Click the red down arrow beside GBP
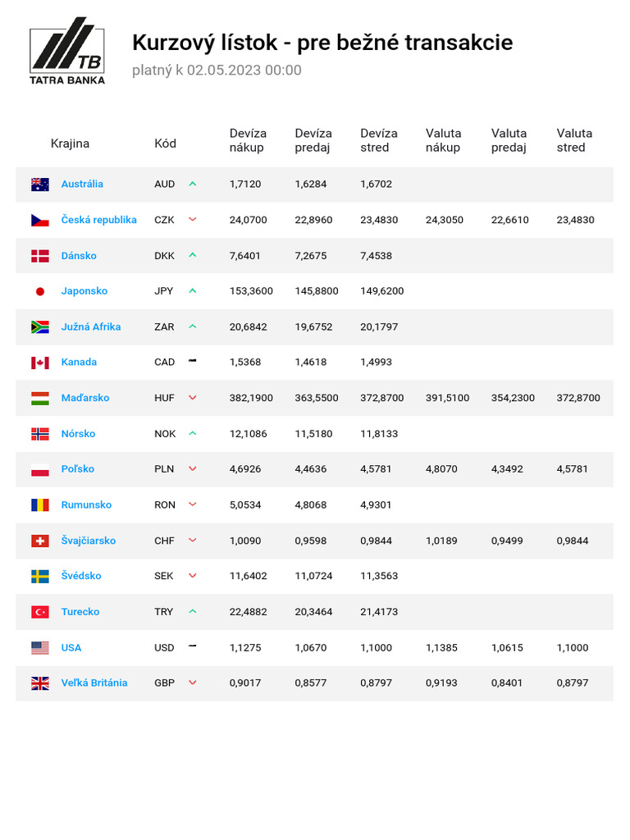 point(193,682)
